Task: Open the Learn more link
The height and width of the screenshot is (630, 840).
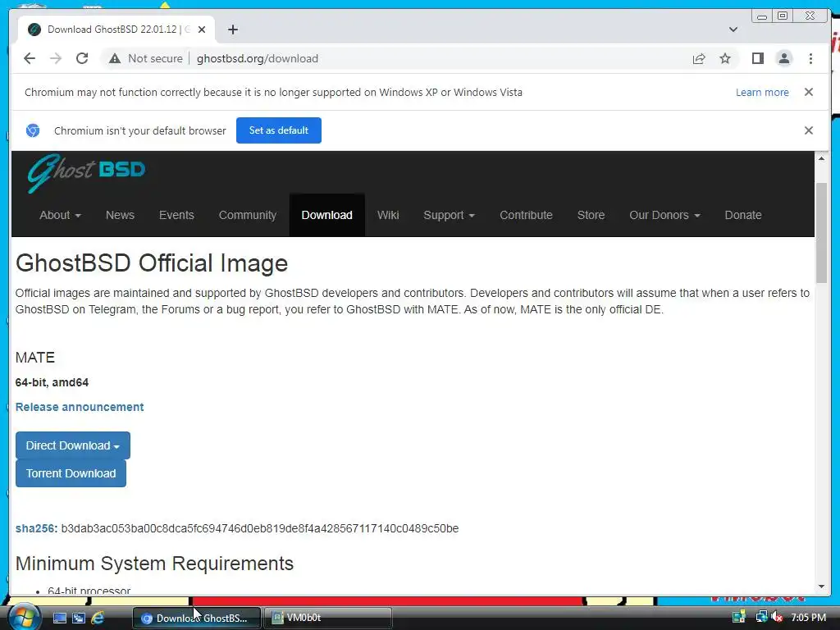Action: [x=762, y=92]
